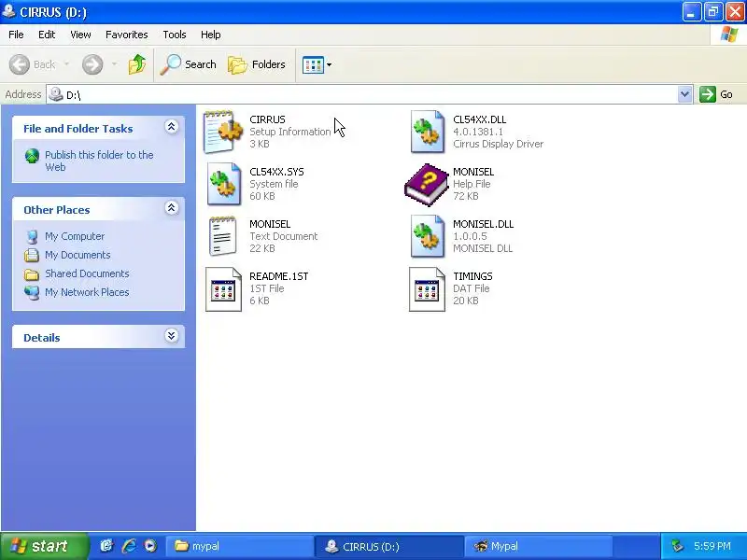Open the View menu
The height and width of the screenshot is (560, 747).
pyautogui.click(x=80, y=35)
